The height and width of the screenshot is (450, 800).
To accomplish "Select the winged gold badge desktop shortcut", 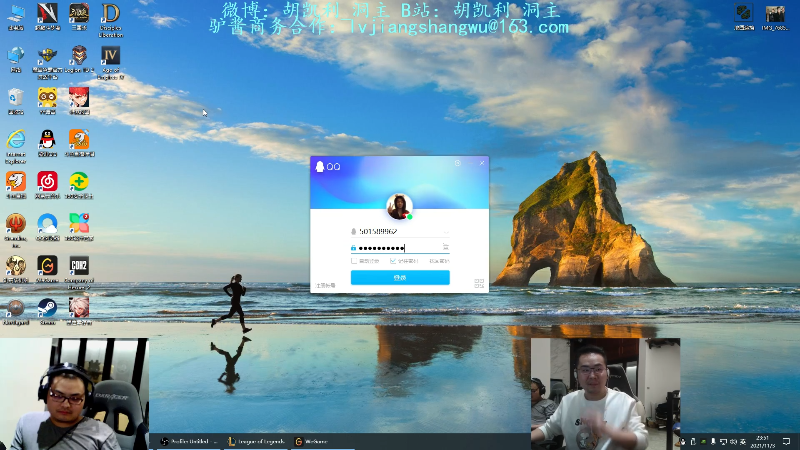I will pos(47,63).
